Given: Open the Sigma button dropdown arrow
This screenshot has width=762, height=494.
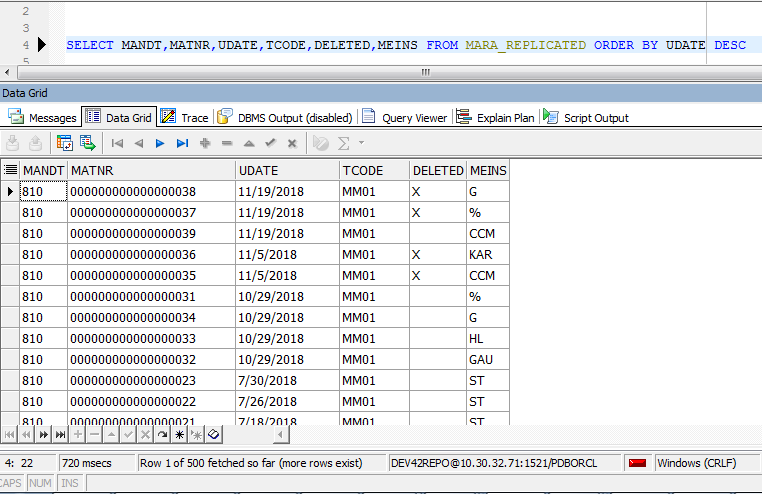Looking at the screenshot, I should point(360,143).
